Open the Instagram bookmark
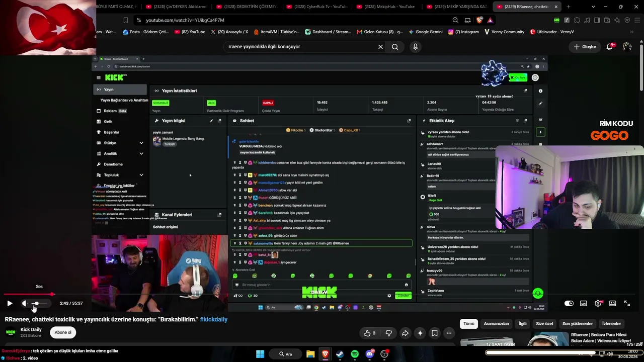Image resolution: width=644 pixels, height=362 pixels. point(463,32)
